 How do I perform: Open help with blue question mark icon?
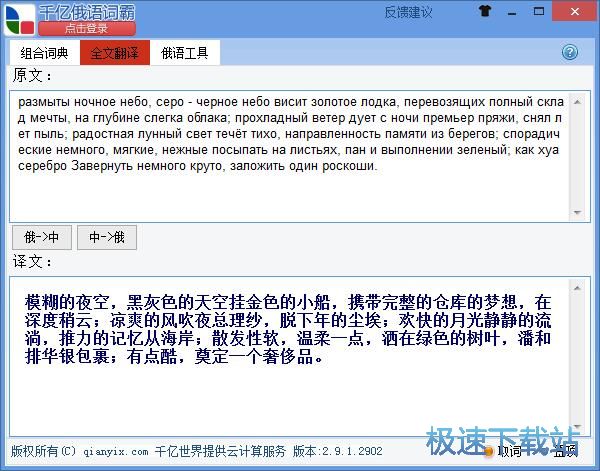tap(570, 52)
